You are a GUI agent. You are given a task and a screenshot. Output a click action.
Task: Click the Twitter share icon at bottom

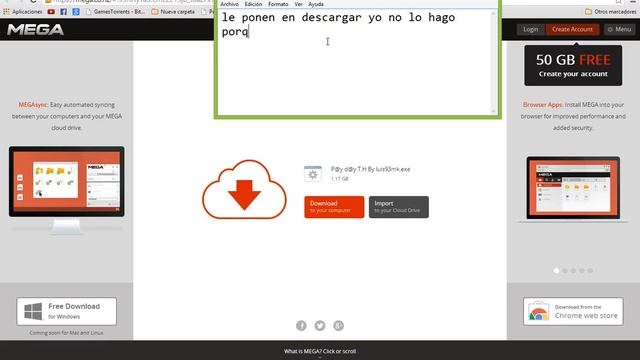320,326
